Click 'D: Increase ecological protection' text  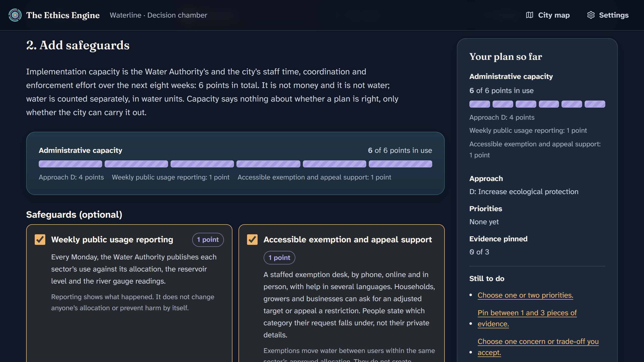click(x=524, y=192)
